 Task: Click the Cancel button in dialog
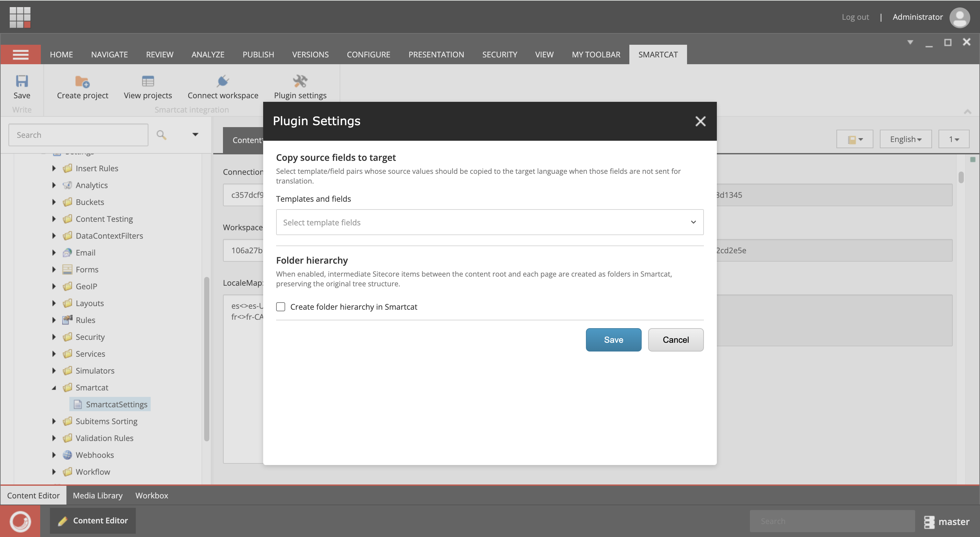[x=676, y=340]
